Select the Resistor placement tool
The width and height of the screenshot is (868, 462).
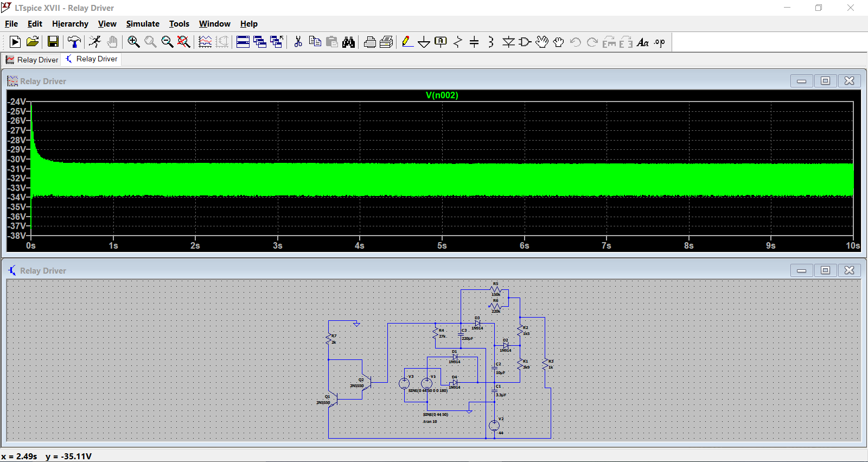click(x=458, y=42)
